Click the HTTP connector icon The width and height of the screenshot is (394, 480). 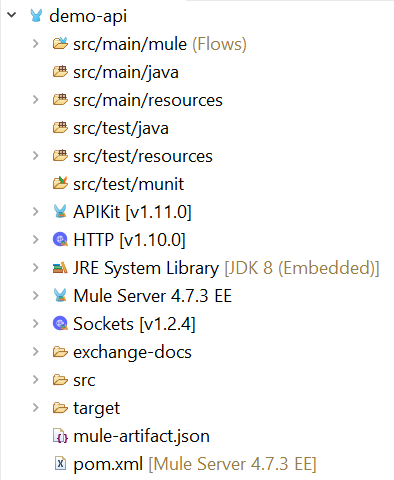coord(60,239)
